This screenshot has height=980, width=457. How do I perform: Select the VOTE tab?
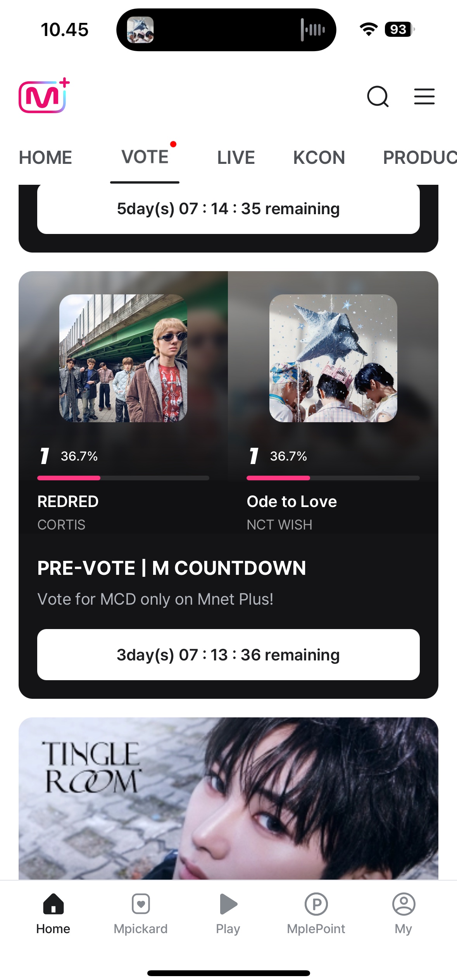(x=145, y=157)
